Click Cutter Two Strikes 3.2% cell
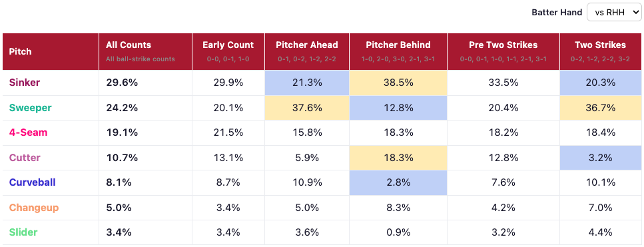 click(601, 158)
